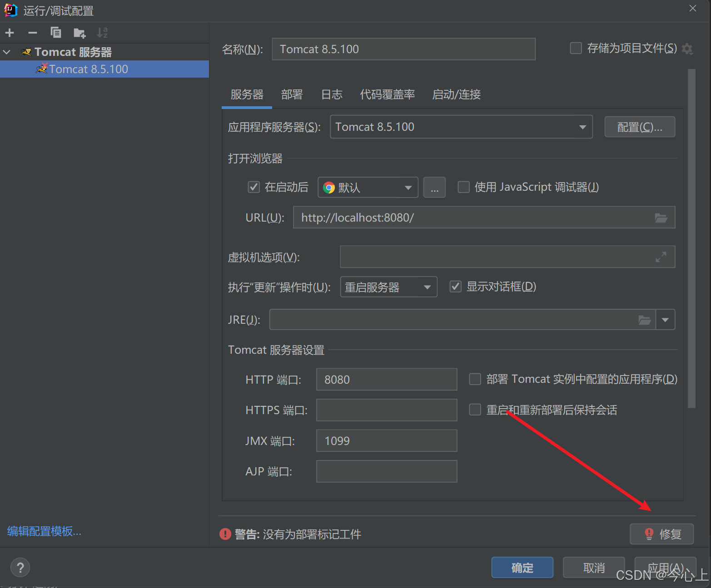Open the JRE dropdown arrow

[x=666, y=320]
